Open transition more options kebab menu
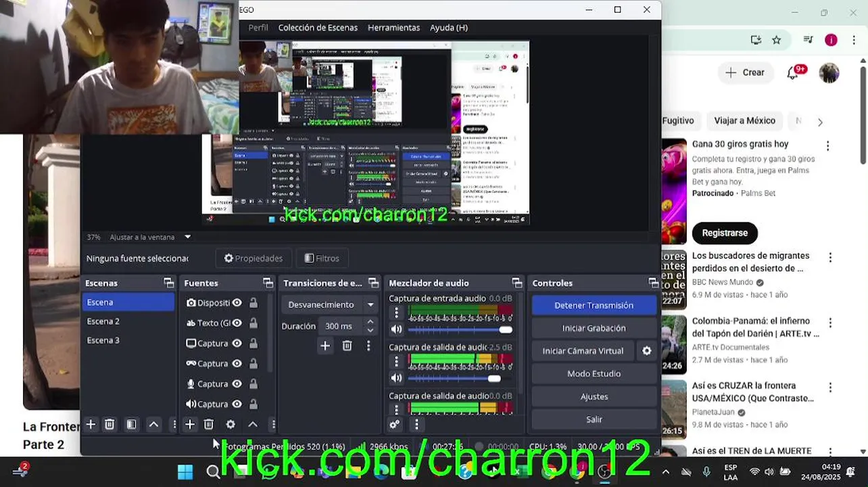The image size is (868, 487). [368, 346]
